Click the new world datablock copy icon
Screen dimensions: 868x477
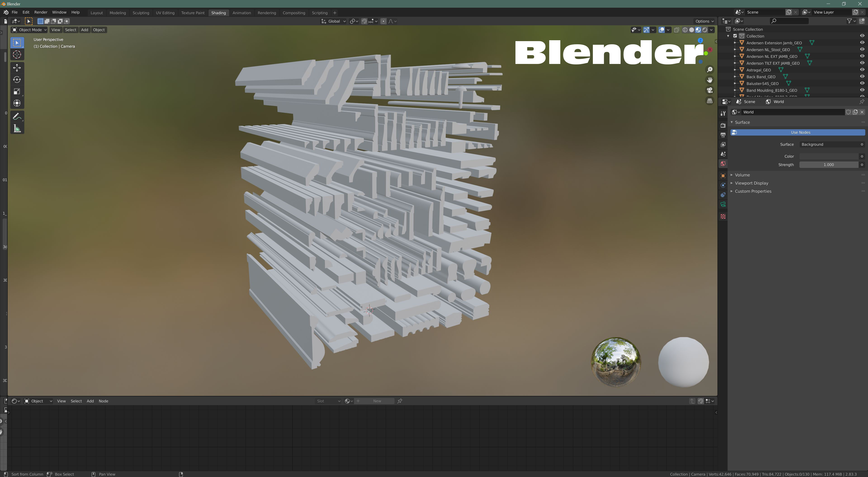(x=855, y=112)
